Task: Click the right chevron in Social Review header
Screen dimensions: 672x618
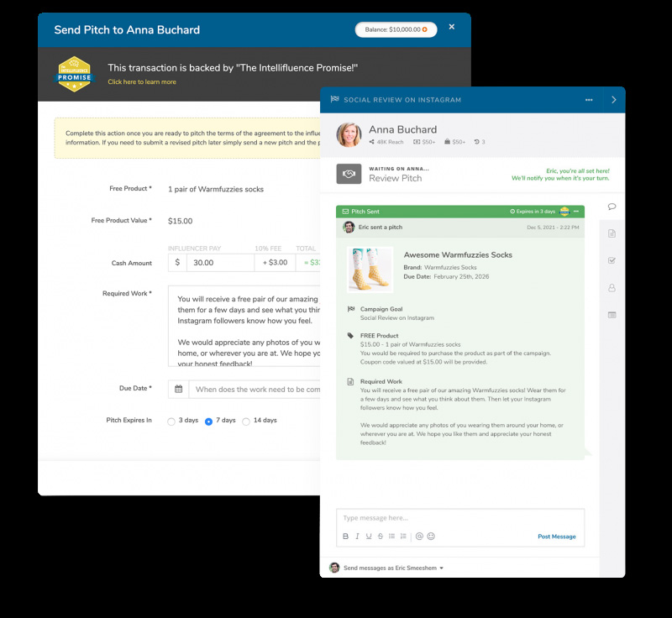Action: (614, 100)
